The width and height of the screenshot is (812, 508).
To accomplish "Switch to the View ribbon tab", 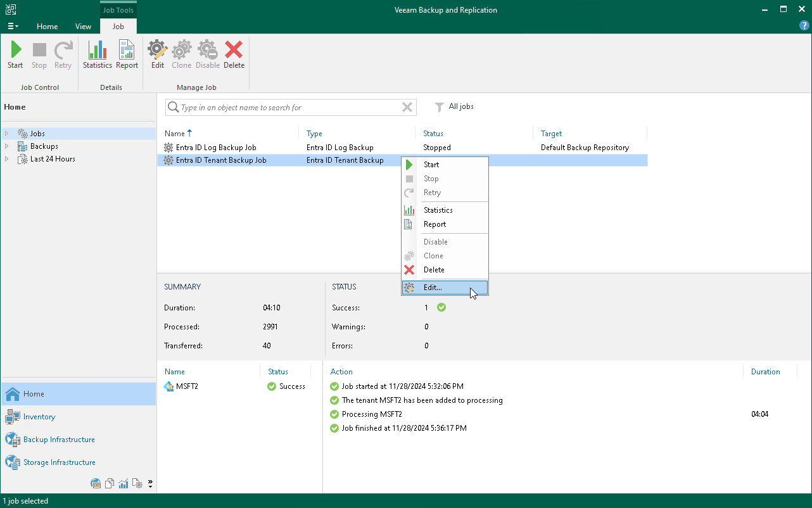I will point(83,27).
